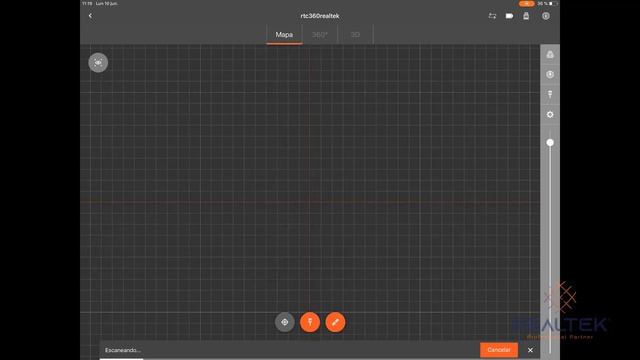
Task: Open the gear settings icon in sidebar
Action: click(x=550, y=115)
